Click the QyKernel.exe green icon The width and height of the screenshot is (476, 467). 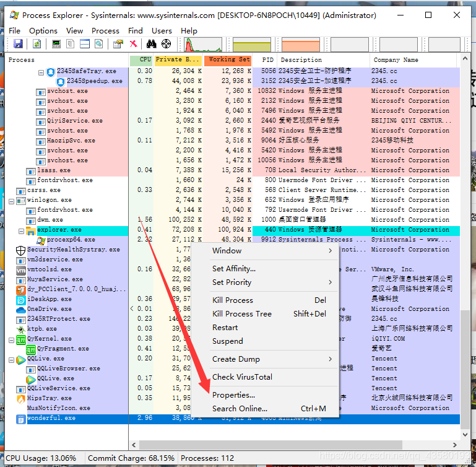click(x=20, y=339)
